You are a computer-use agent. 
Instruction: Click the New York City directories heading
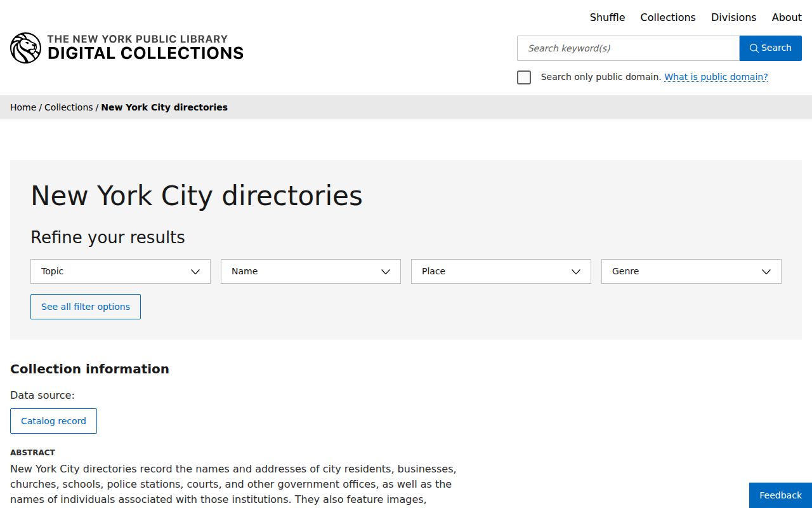pyautogui.click(x=197, y=196)
